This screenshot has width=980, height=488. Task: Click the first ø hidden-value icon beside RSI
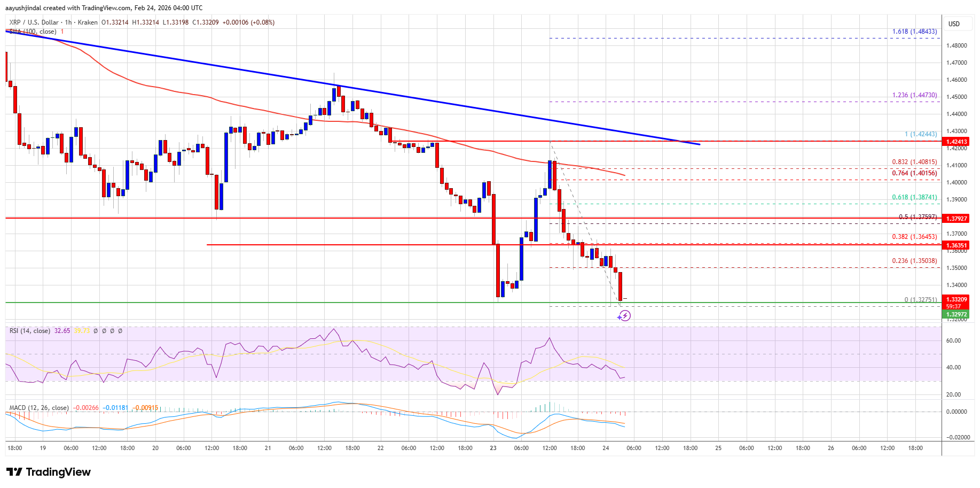pyautogui.click(x=96, y=331)
